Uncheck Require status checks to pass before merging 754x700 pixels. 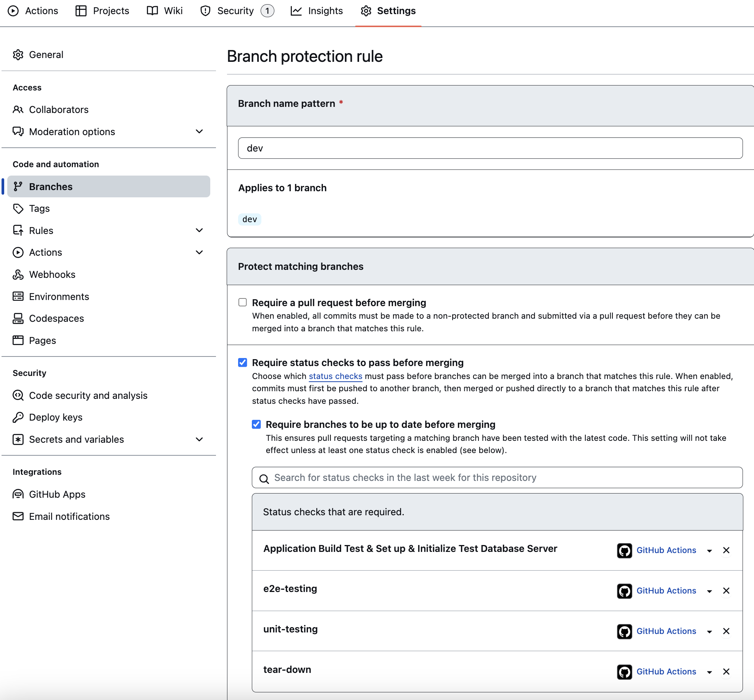243,362
